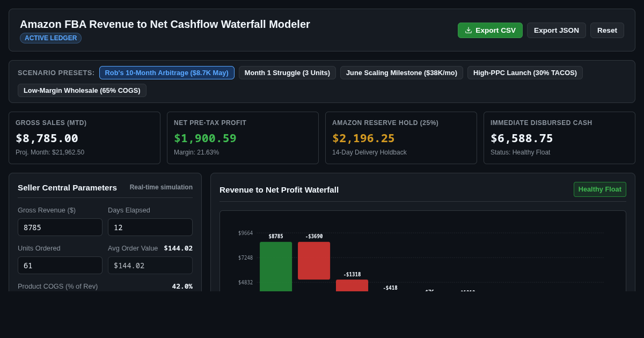The height and width of the screenshot is (338, 644).
Task: Click the page title heading
Action: [x=165, y=24]
